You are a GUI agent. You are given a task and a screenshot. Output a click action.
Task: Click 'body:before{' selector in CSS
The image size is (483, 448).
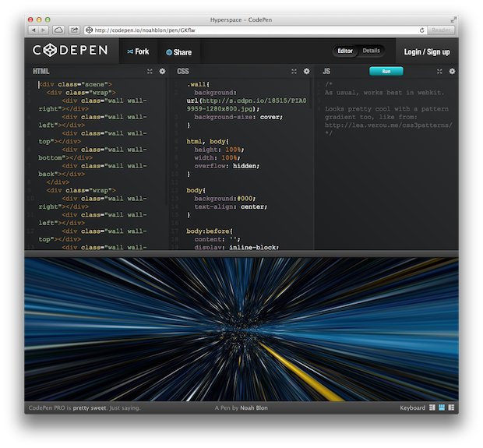210,231
